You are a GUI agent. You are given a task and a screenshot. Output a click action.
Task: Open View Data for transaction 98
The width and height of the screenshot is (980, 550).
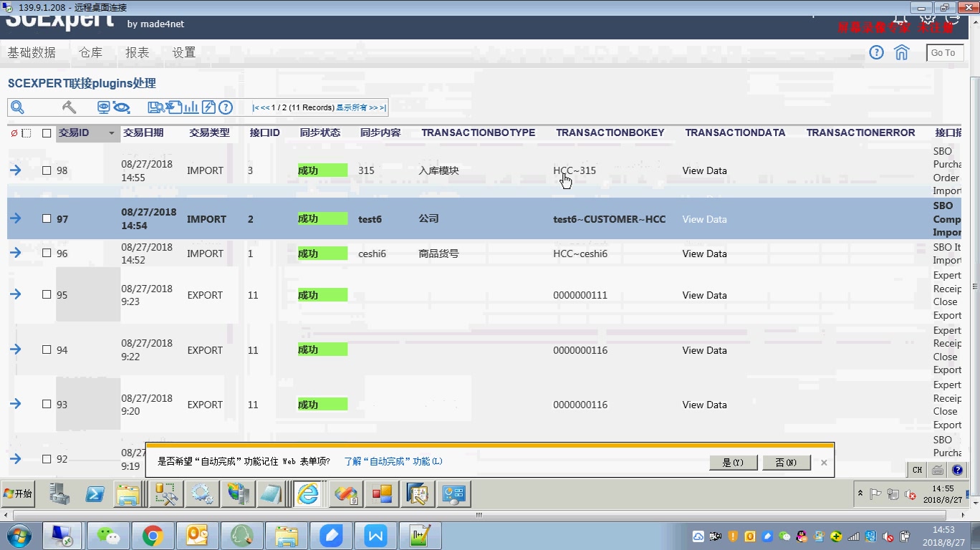click(x=703, y=170)
